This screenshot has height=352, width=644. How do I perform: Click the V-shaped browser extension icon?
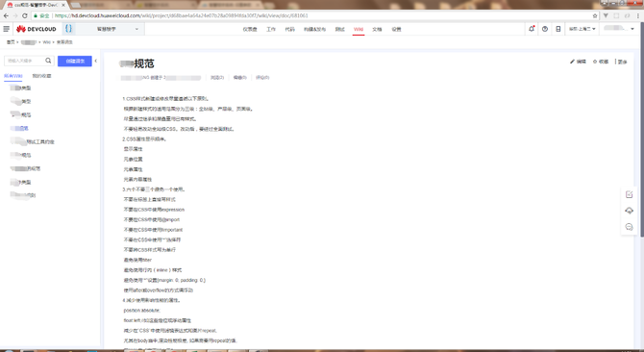click(606, 15)
